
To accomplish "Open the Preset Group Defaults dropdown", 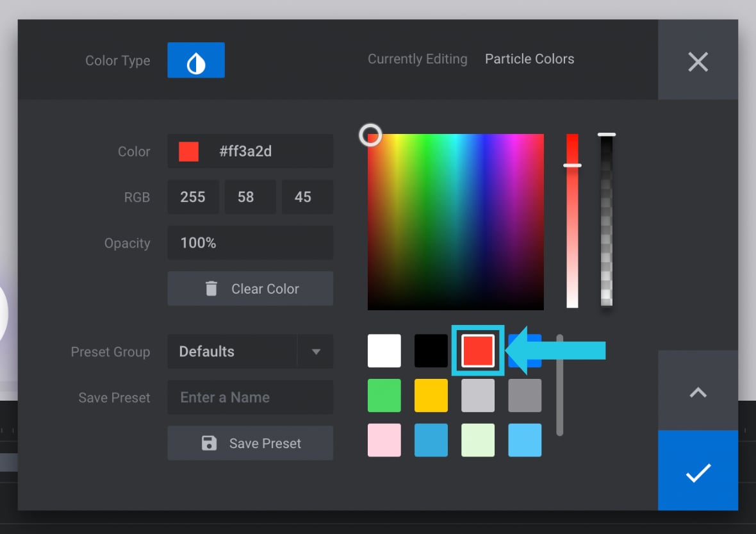I will pos(251,351).
